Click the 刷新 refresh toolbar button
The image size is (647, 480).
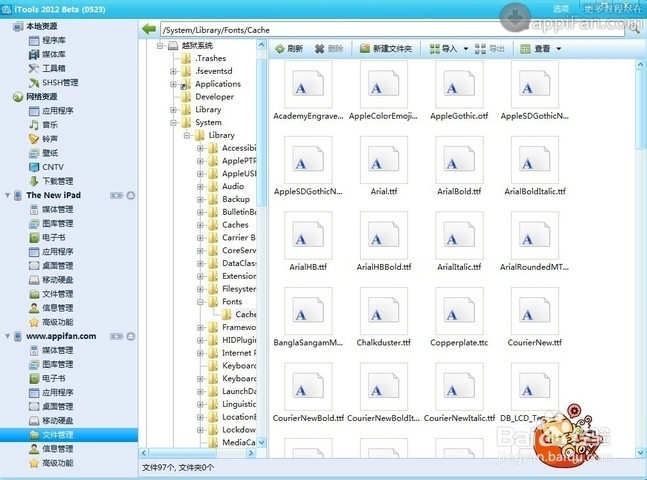tap(289, 49)
